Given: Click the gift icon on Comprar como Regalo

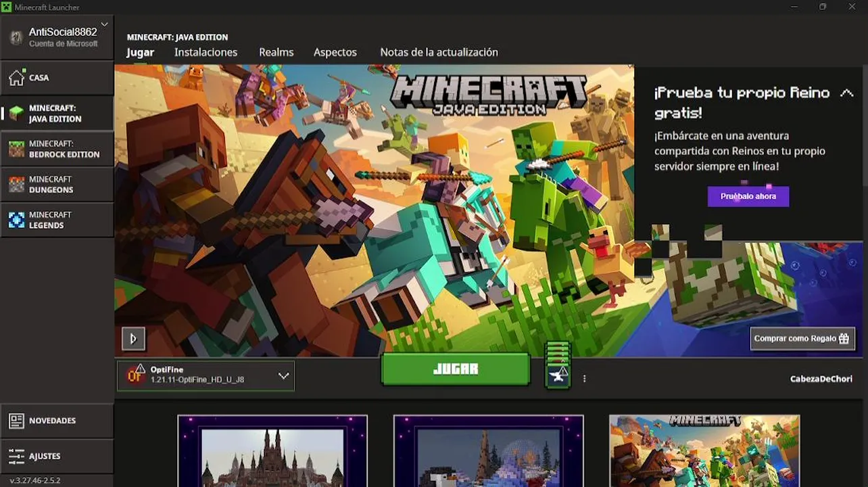Looking at the screenshot, I should 844,338.
